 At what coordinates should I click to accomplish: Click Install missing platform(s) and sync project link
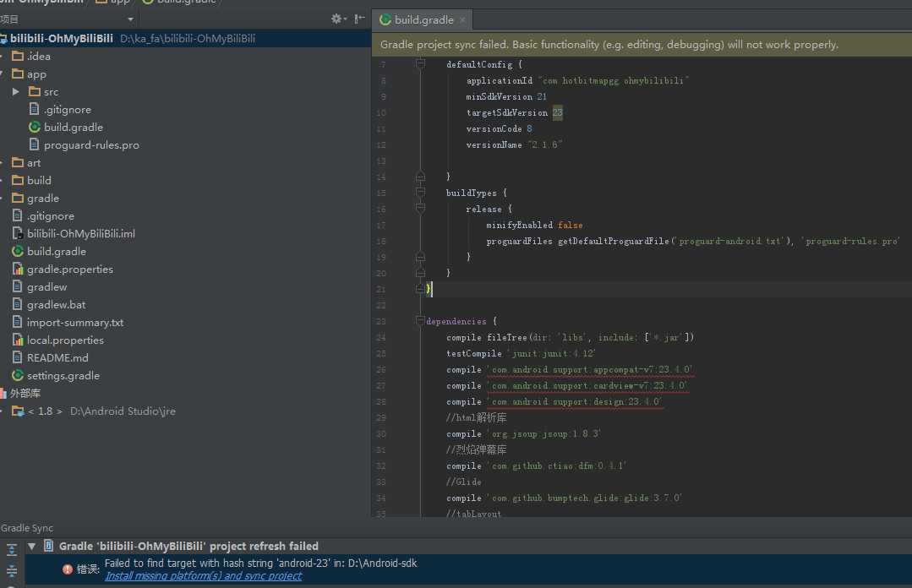point(203,576)
